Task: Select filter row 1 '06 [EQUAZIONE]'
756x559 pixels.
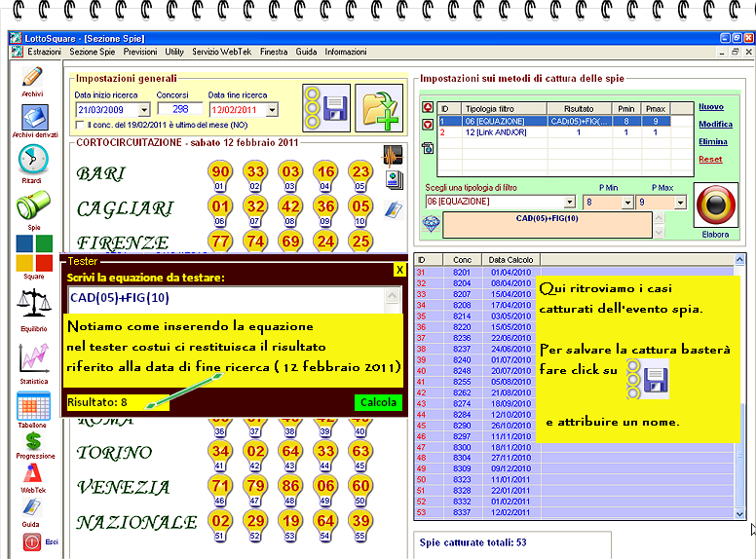Action: pyautogui.click(x=554, y=122)
